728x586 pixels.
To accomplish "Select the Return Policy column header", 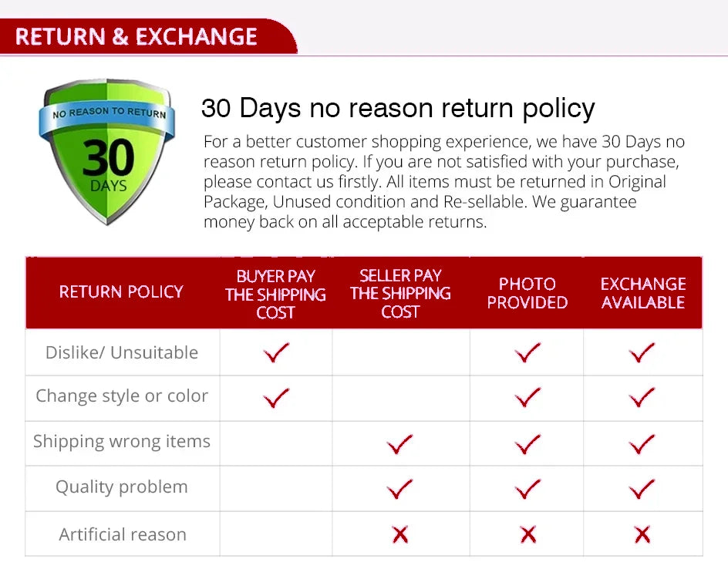I will point(121,292).
